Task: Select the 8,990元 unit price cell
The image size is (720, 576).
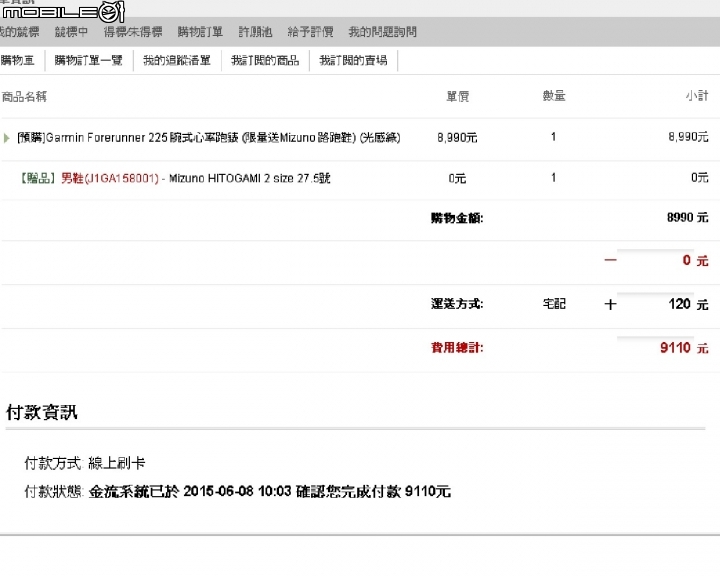Action: coord(457,137)
